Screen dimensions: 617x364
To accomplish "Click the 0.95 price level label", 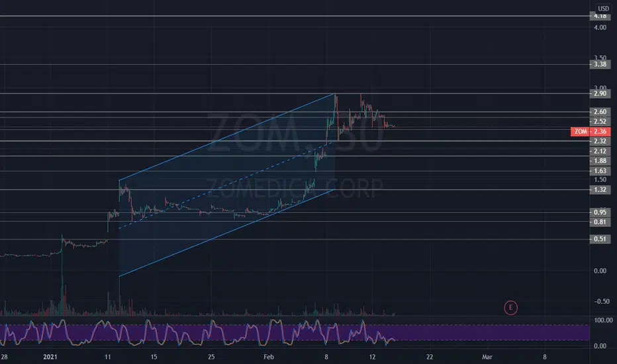I will (600, 212).
